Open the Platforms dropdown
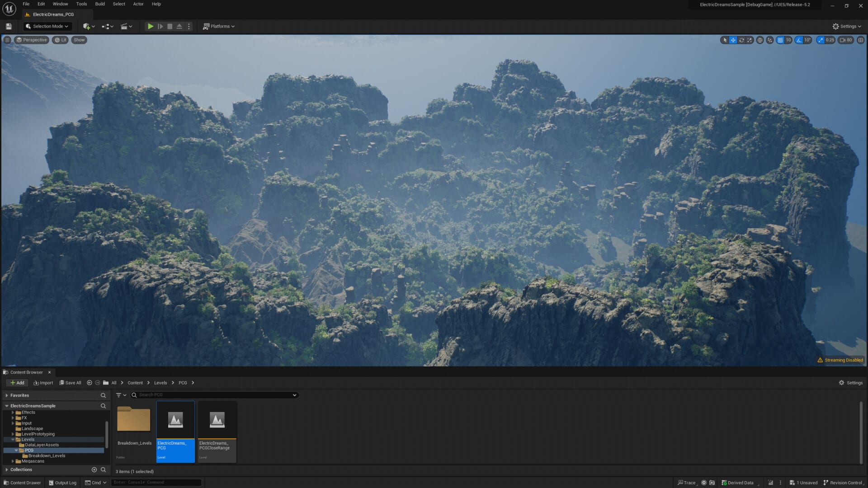 (219, 26)
